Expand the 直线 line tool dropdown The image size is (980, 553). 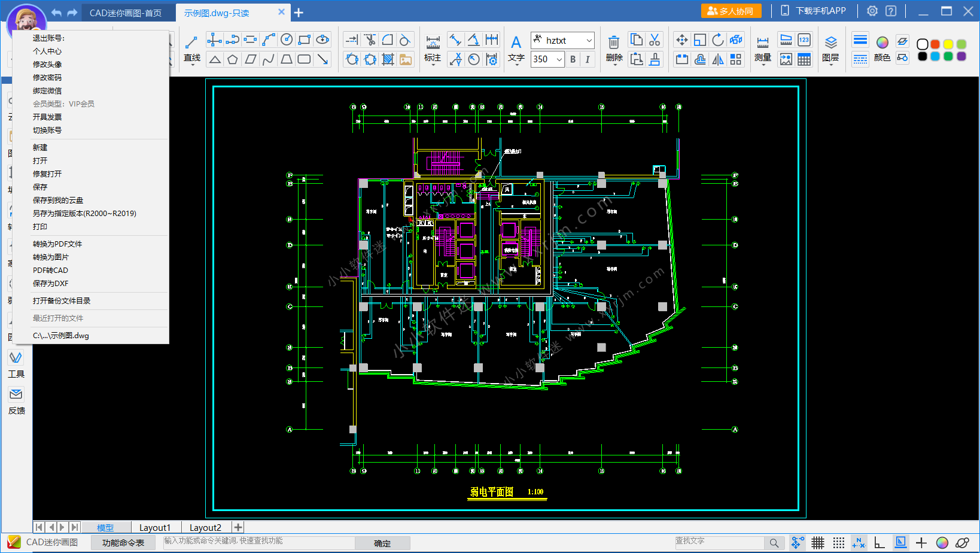click(192, 65)
